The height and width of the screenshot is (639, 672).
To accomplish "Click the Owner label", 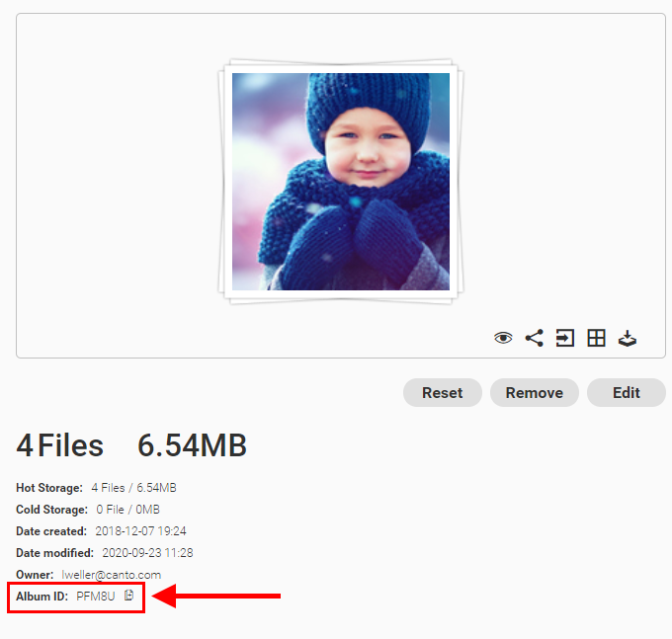I will pyautogui.click(x=35, y=575).
